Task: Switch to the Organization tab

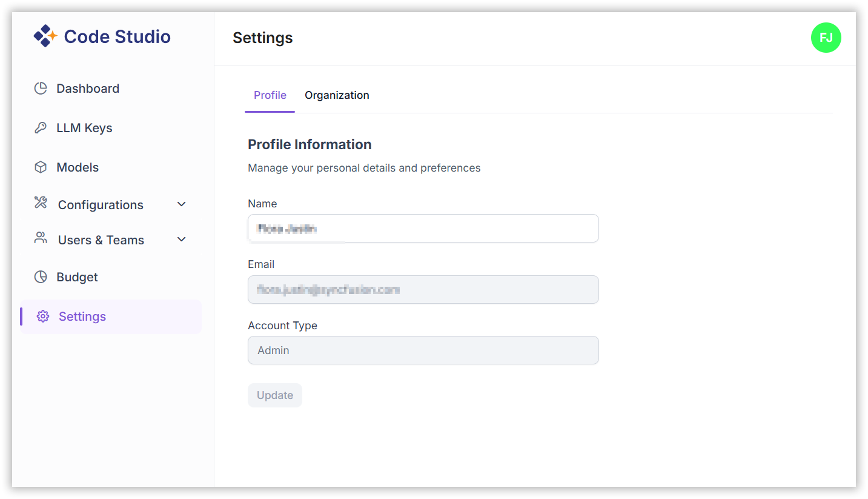Action: tap(337, 95)
